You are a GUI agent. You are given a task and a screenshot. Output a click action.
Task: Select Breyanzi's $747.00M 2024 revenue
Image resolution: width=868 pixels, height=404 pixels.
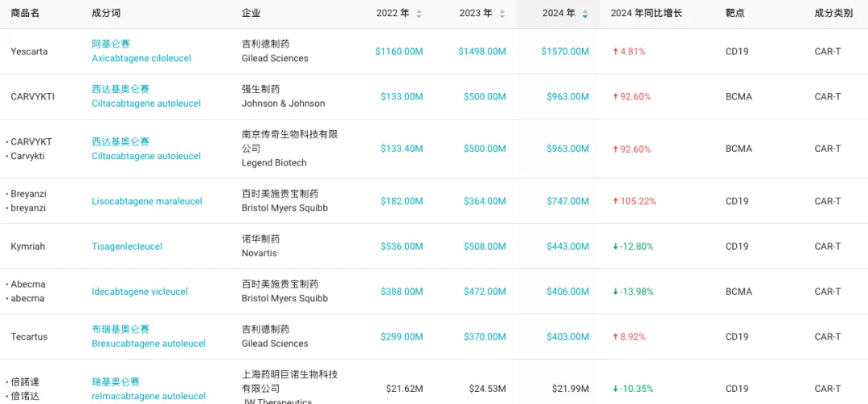click(x=567, y=202)
